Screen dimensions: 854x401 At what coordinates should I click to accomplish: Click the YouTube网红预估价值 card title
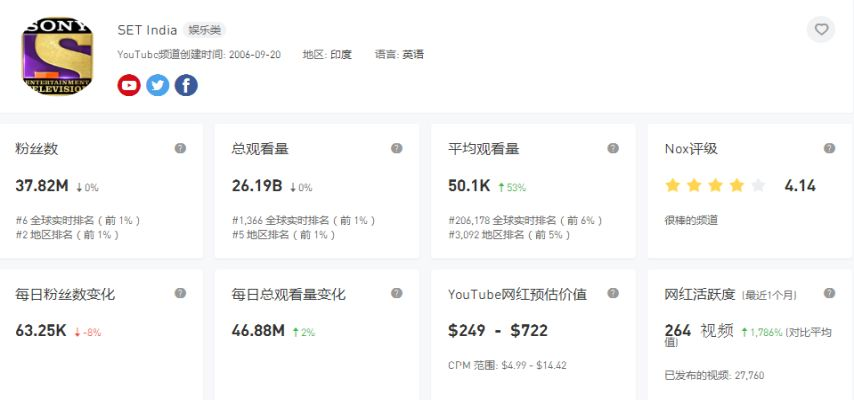[517, 295]
